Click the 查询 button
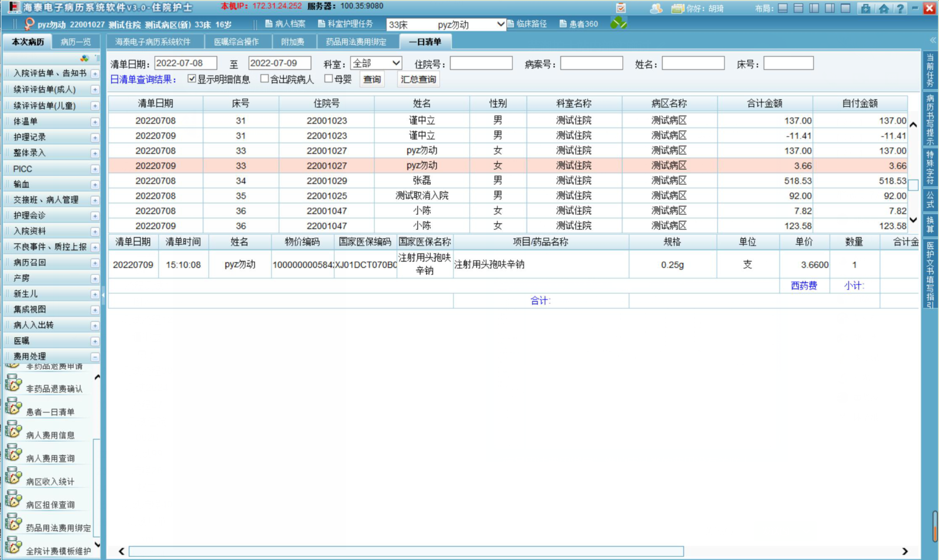 click(372, 79)
